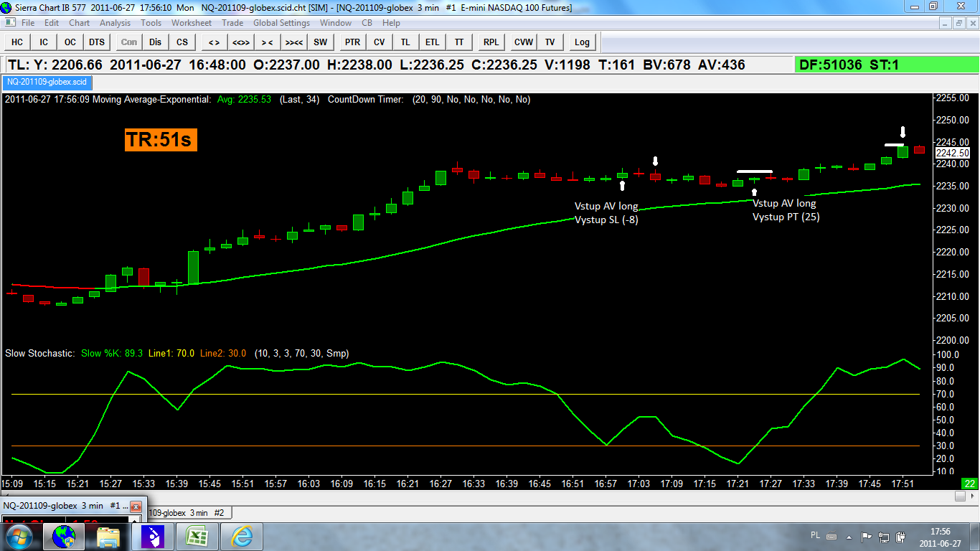Open the Chart menu
The height and width of the screenshot is (551, 980).
click(79, 23)
